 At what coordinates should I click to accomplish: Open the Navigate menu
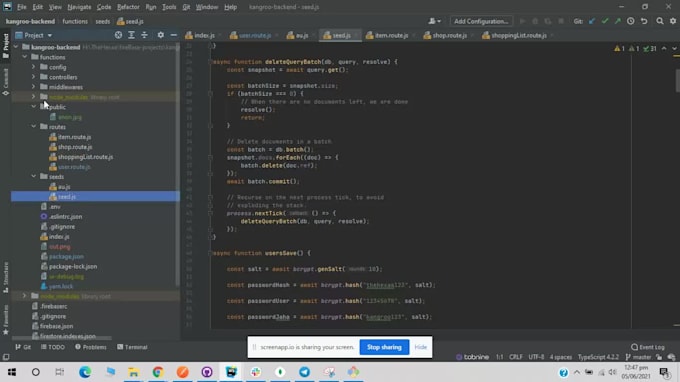79,7
